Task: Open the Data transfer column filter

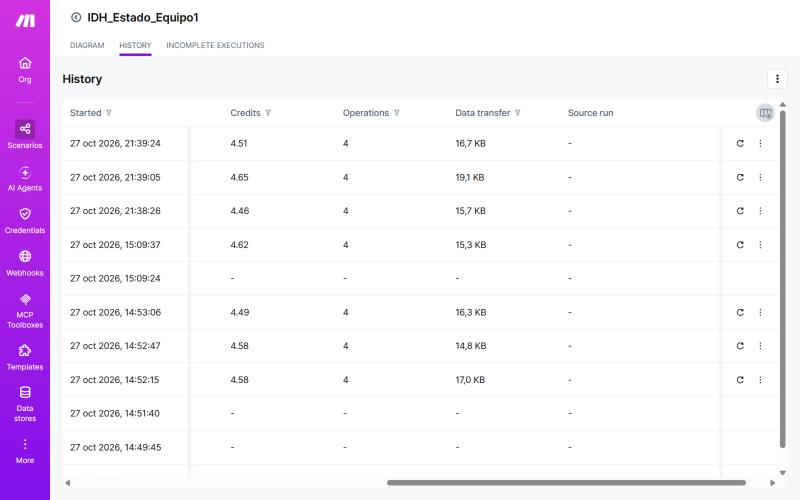Action: (x=517, y=113)
